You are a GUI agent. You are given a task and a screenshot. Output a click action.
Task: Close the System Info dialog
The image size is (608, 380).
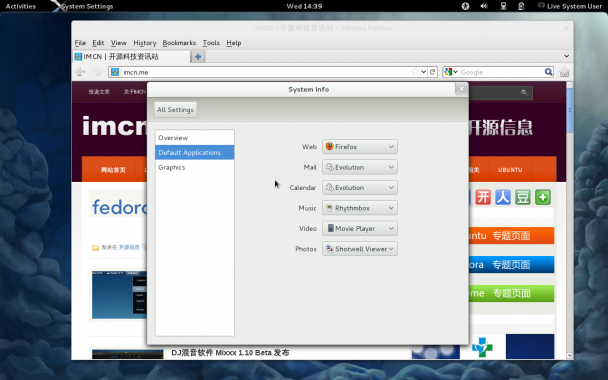tap(461, 89)
